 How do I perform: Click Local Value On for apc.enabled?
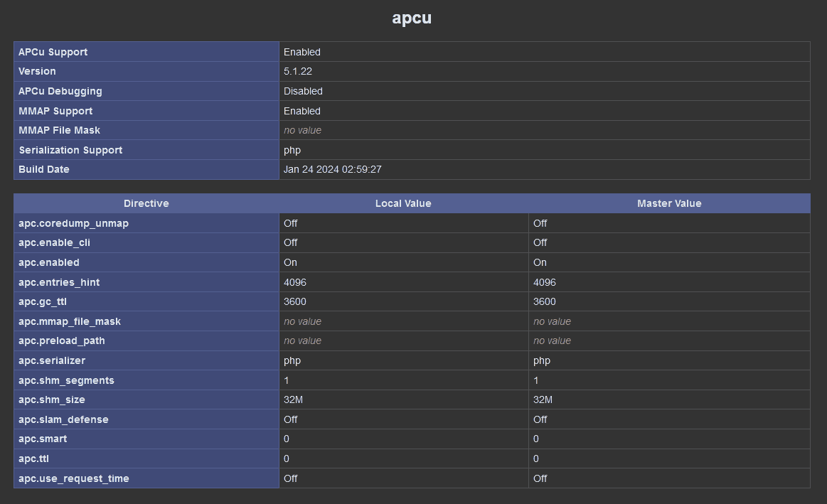click(x=290, y=262)
